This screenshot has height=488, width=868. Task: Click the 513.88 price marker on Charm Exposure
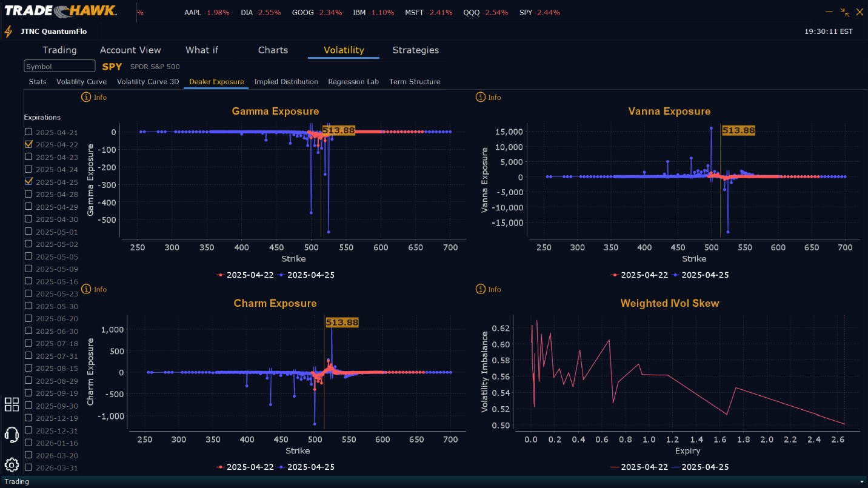point(342,323)
